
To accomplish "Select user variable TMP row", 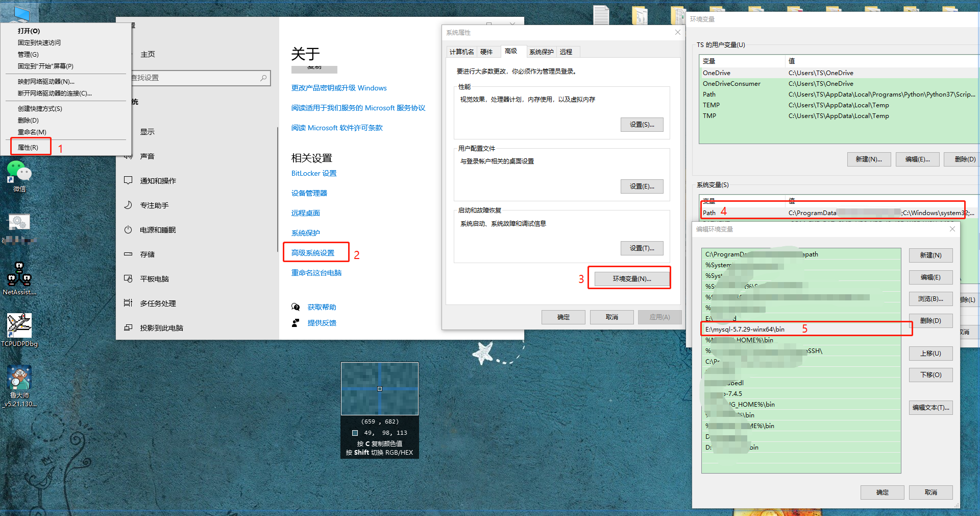I will [839, 116].
